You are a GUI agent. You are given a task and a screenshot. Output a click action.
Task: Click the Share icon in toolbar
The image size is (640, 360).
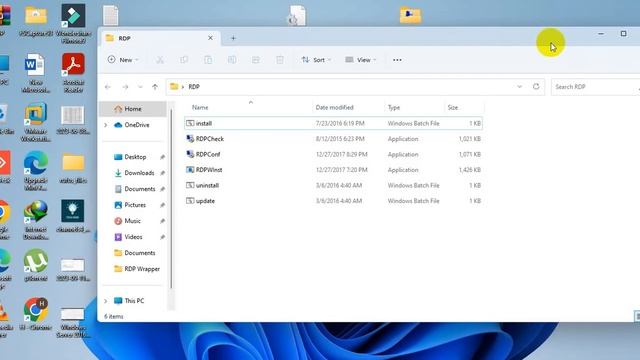pos(256,60)
